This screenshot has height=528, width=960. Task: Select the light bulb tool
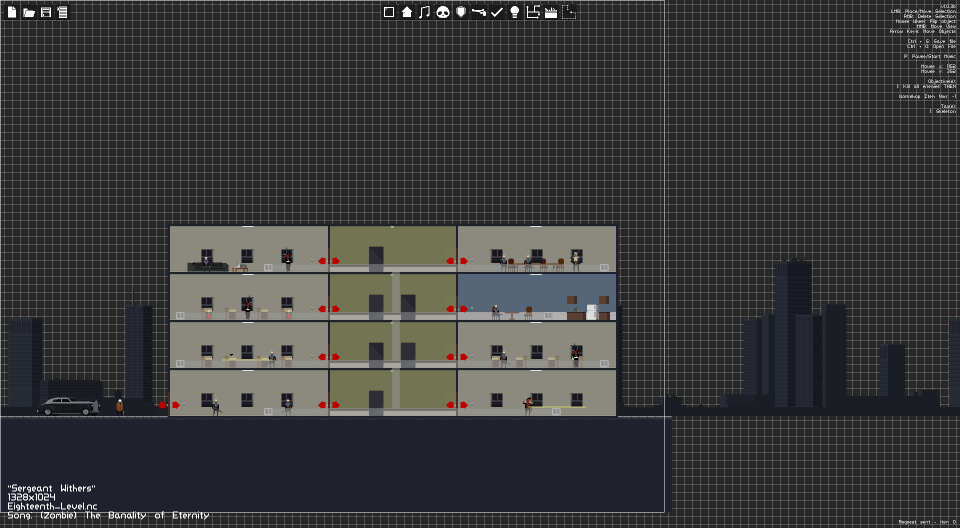coord(515,12)
